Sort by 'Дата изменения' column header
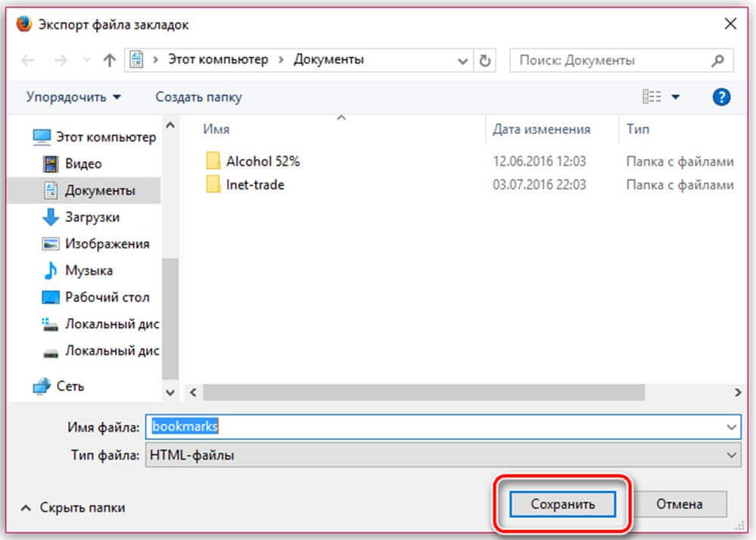The width and height of the screenshot is (756, 540). 541,130
